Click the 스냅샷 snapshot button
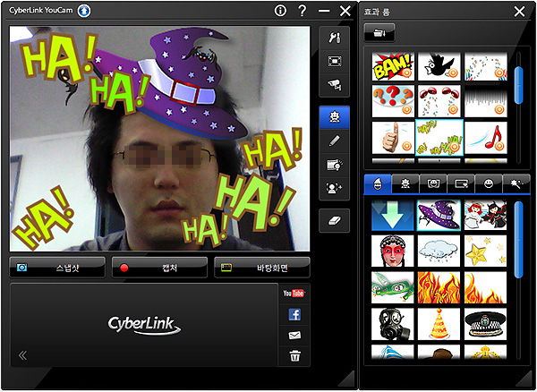 57,268
